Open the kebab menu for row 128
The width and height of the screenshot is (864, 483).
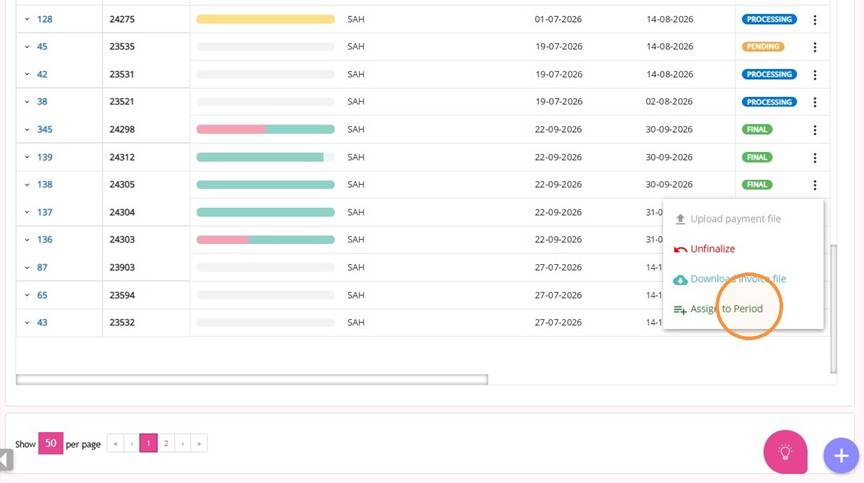[814, 20]
